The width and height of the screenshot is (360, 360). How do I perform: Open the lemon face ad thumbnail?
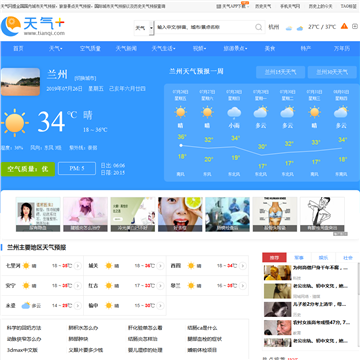[180, 214]
